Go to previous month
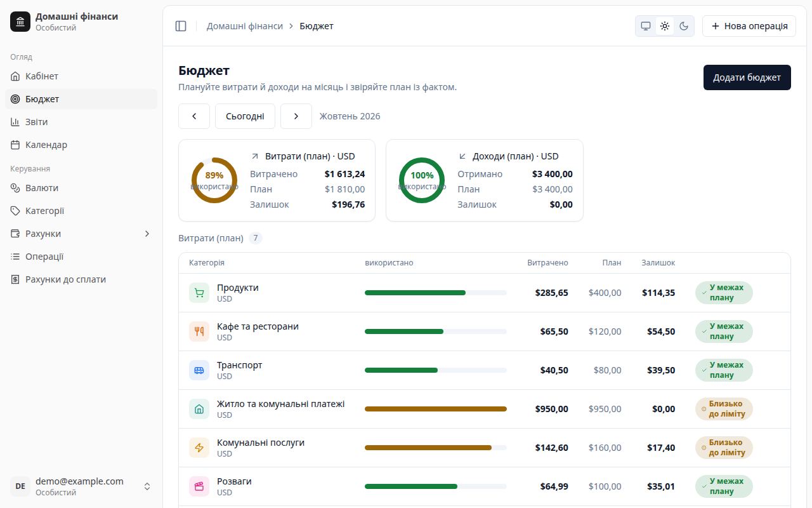This screenshot has width=812, height=508. pyautogui.click(x=194, y=116)
